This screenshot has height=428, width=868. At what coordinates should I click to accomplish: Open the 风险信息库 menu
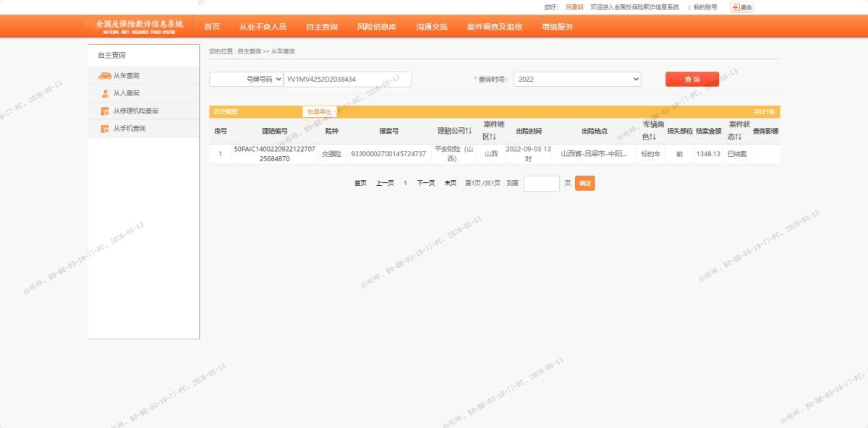(x=377, y=27)
